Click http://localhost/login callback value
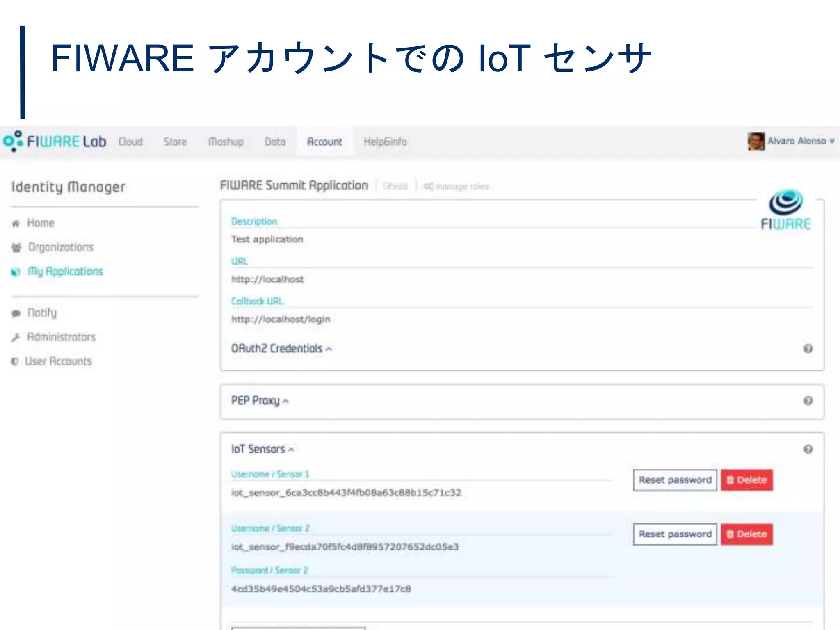Screen dimensions: 840x630 [281, 319]
